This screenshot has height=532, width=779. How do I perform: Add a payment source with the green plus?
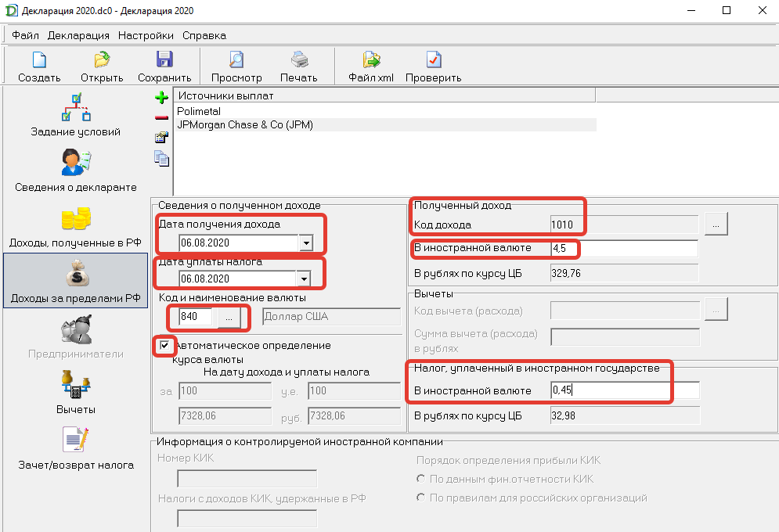161,97
